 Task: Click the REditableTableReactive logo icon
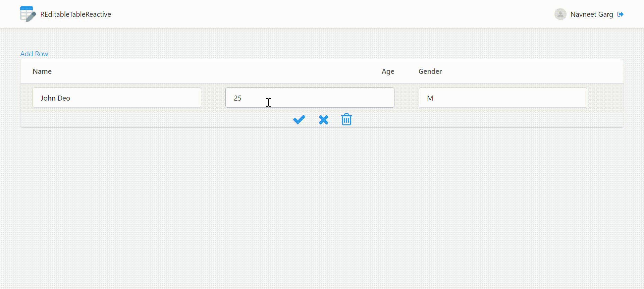coord(28,14)
